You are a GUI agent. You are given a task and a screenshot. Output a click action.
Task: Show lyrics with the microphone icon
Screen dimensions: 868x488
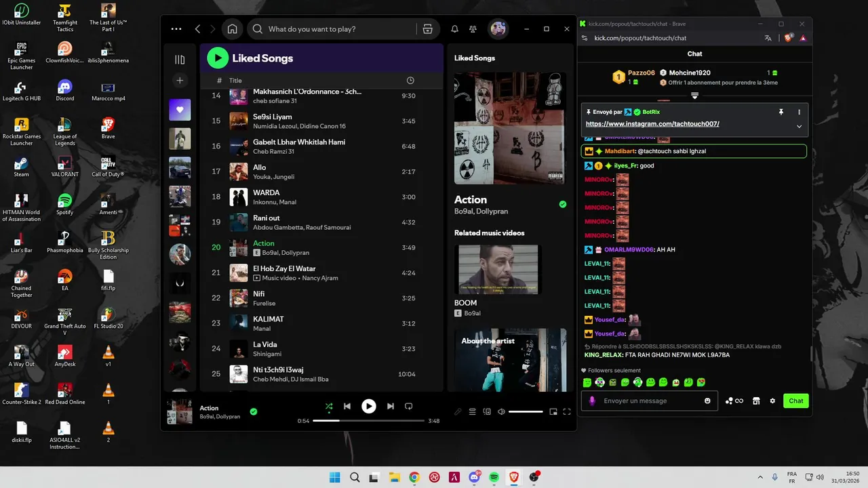click(x=458, y=411)
